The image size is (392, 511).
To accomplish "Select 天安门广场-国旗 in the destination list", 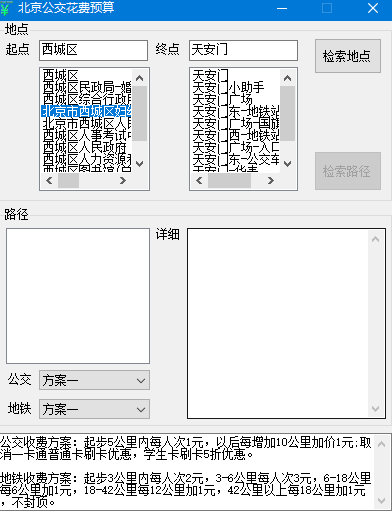I will click(235, 123).
